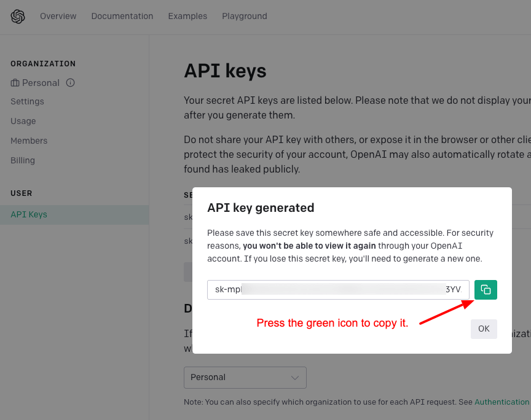Open the Overview menu item
The image size is (531, 420).
click(58, 16)
